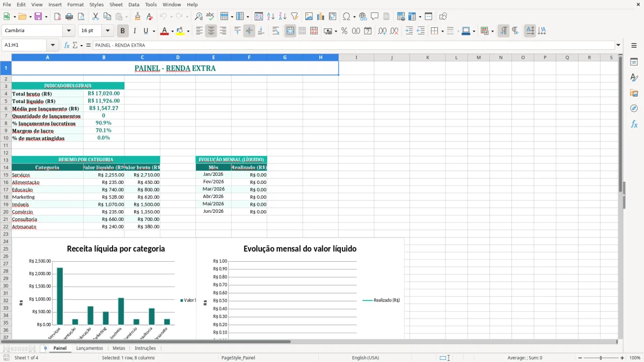644x362 pixels.
Task: Select column header K
Action: click(428, 57)
